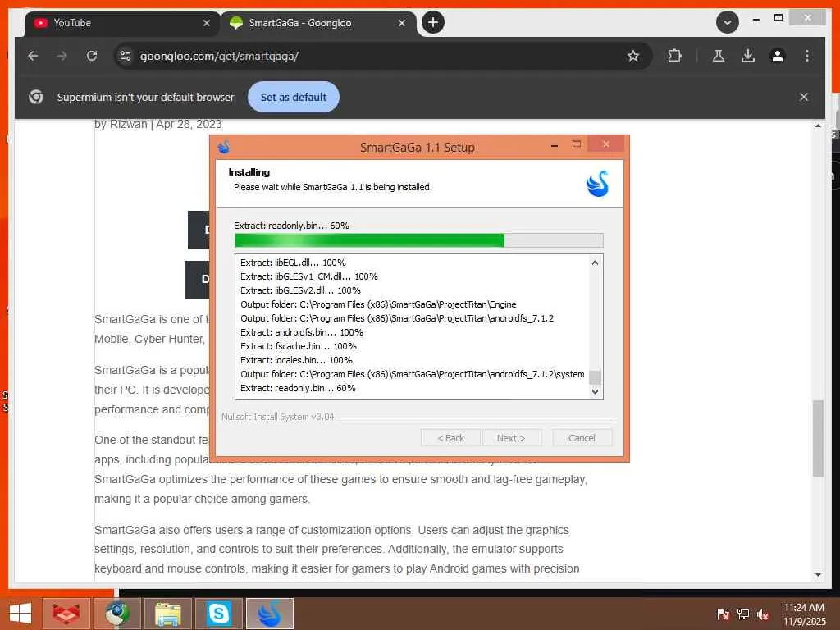The height and width of the screenshot is (630, 840).
Task: Close the SmartGaGa - Goongloo tab
Action: (402, 23)
